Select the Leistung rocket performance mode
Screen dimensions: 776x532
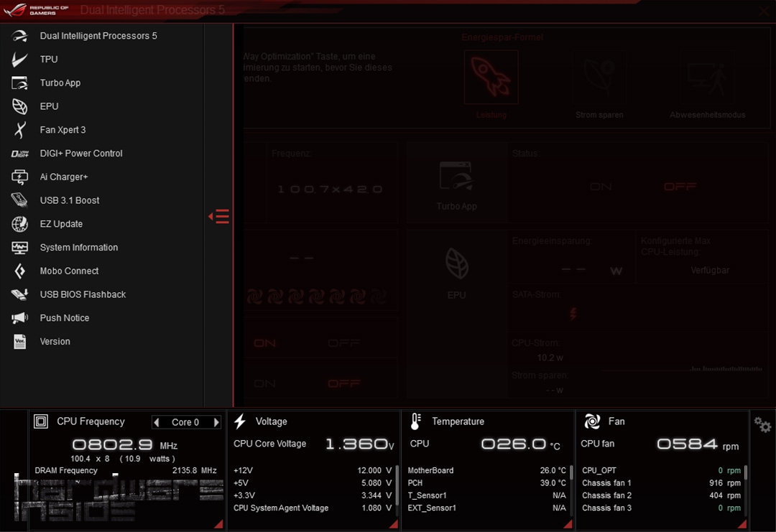click(491, 78)
